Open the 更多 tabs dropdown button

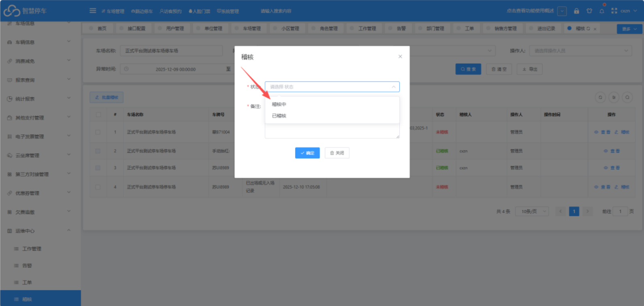pos(629,29)
